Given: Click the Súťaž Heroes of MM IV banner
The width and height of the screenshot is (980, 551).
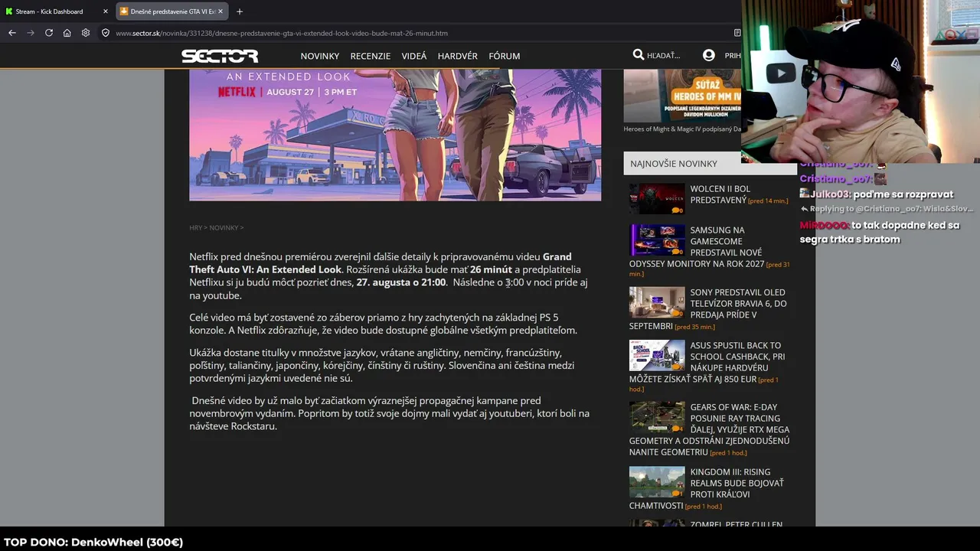Looking at the screenshot, I should [682, 96].
